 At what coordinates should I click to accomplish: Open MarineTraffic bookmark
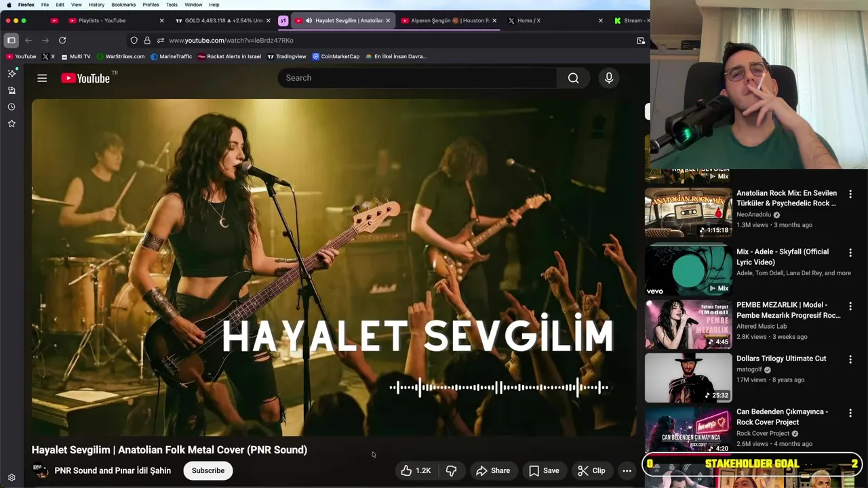tap(172, 56)
